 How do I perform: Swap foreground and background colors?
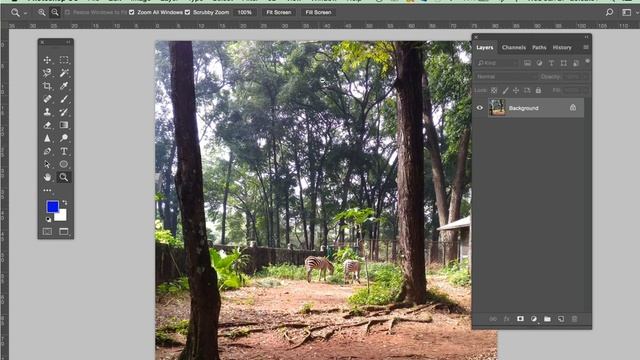click(65, 202)
